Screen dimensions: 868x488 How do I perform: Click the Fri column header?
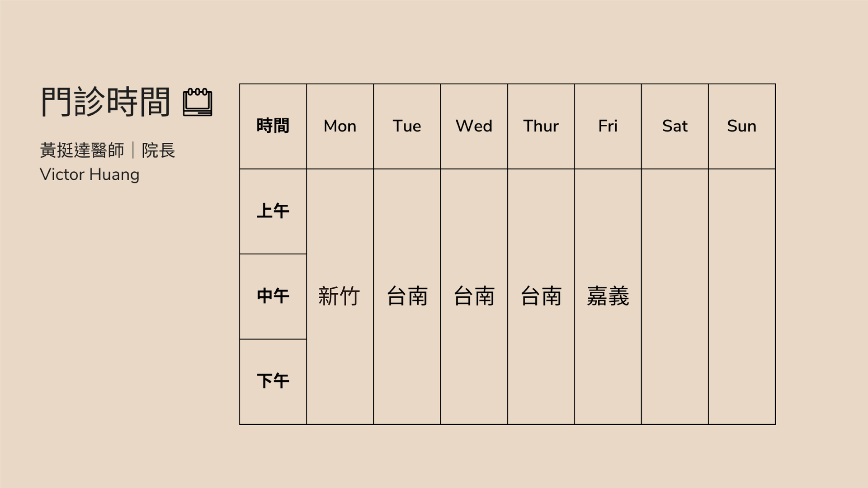[608, 126]
